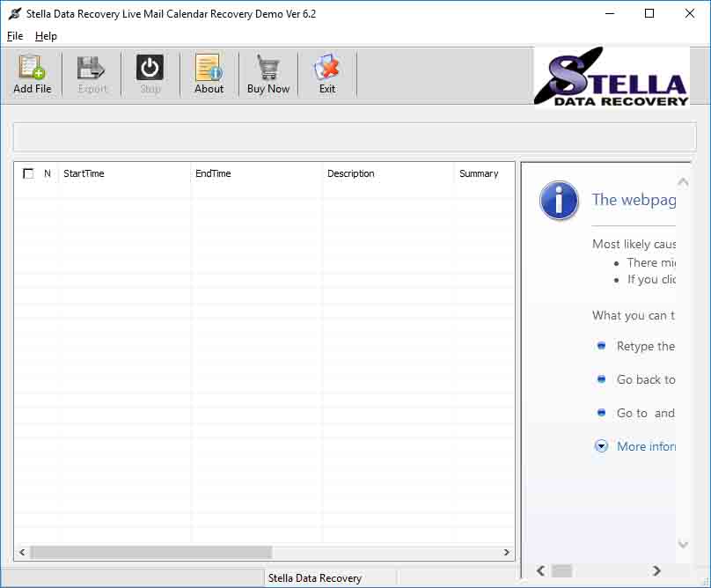
Task: Click the blue info icon in the webpage panel
Action: [x=559, y=201]
